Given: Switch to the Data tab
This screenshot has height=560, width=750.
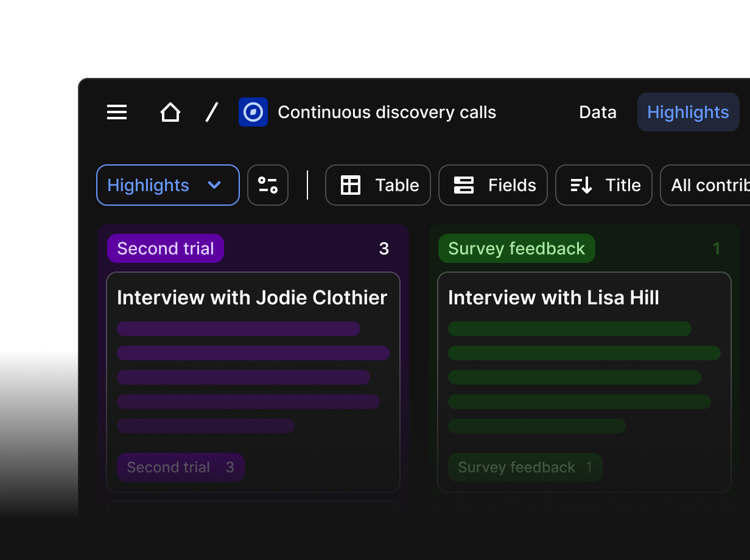Looking at the screenshot, I should [597, 112].
